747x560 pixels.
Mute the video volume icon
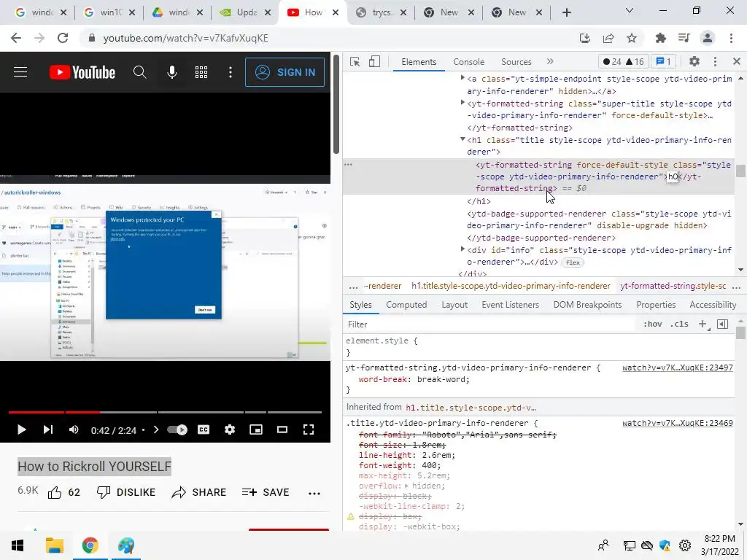[x=74, y=430]
